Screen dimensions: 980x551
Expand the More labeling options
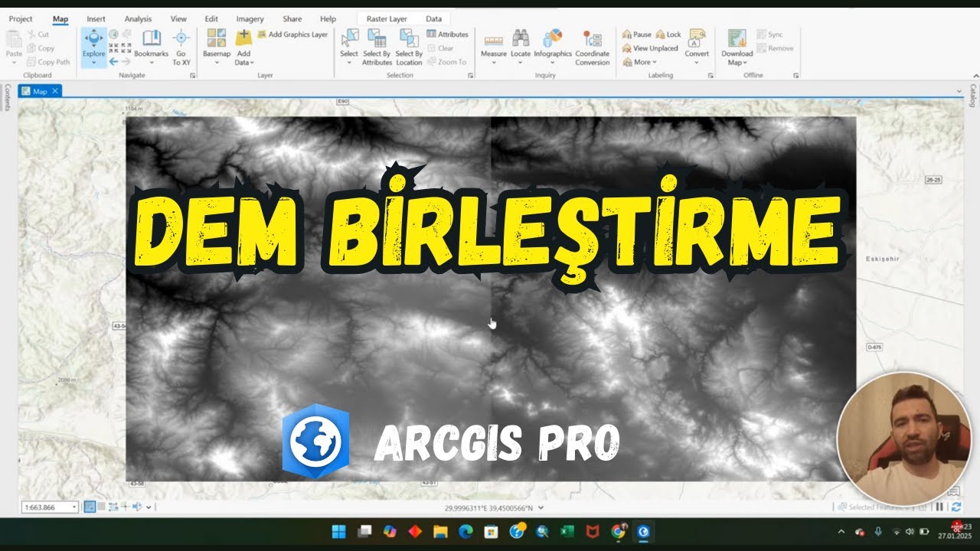coord(639,62)
